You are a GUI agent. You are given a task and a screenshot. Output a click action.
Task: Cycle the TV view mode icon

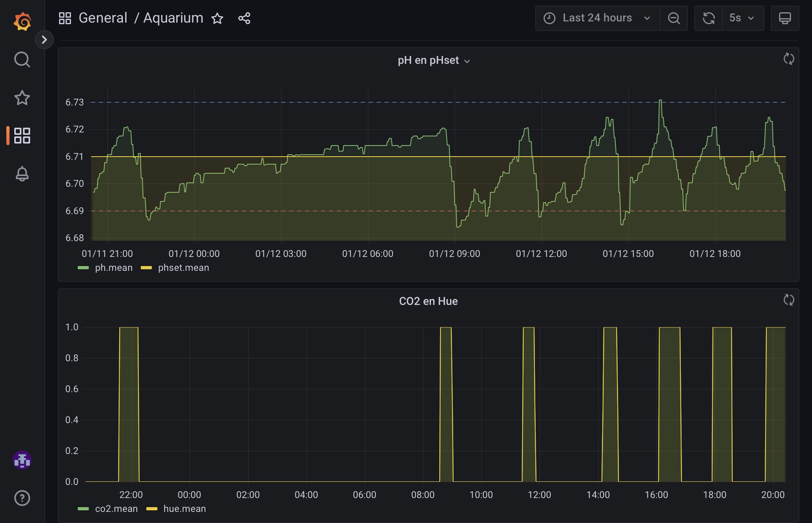(785, 18)
